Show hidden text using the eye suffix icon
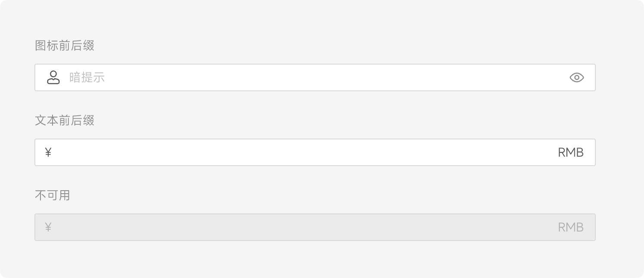 (576, 77)
